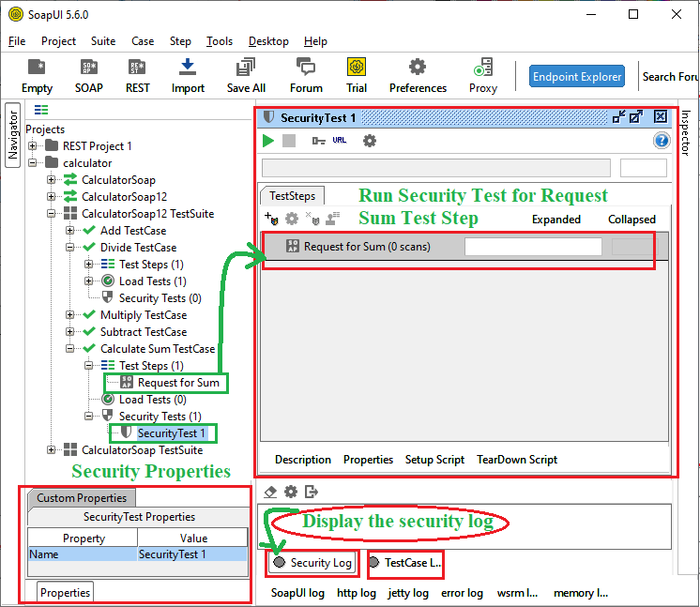Image resolution: width=700 pixels, height=607 pixels.
Task: Remove security scan x-shield icon
Action: pyautogui.click(x=312, y=219)
